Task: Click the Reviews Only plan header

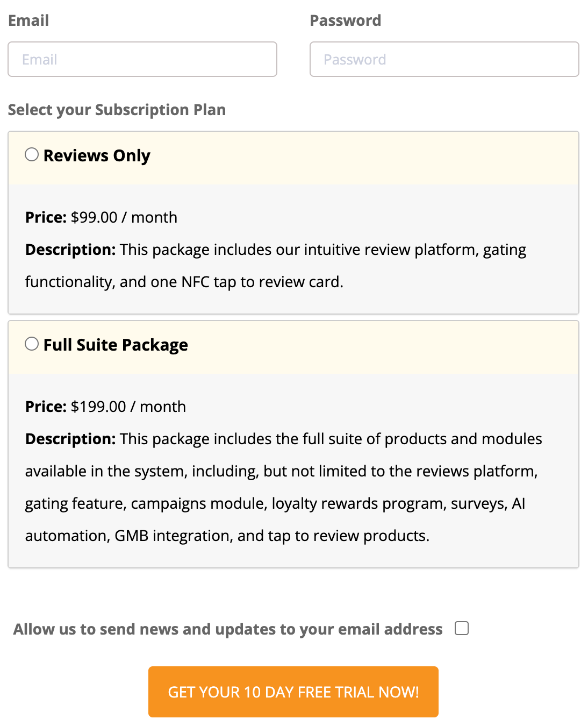Action: (97, 155)
